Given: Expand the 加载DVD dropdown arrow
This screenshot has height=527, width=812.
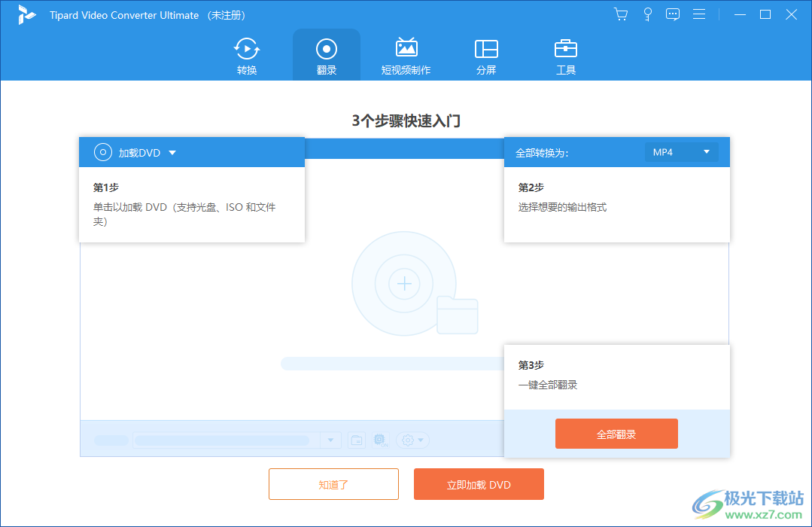Looking at the screenshot, I should point(172,151).
